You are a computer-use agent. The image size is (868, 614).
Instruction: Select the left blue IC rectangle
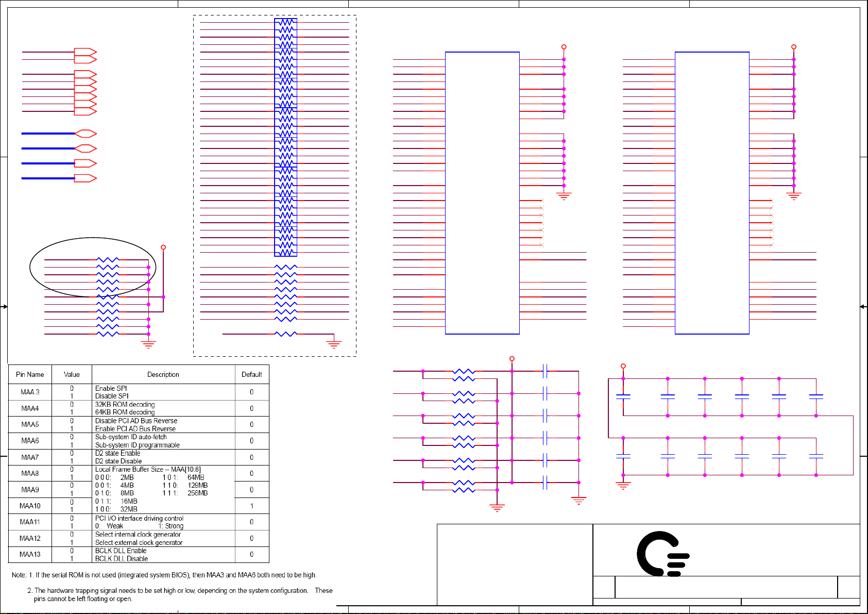pyautogui.click(x=482, y=193)
